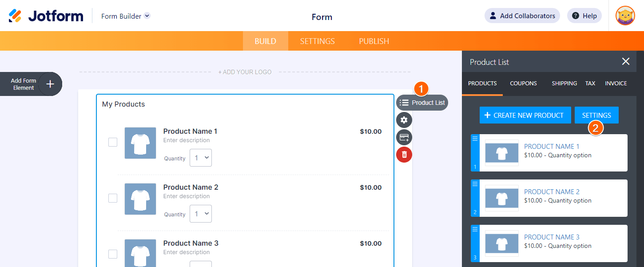Click Create New Product button
Image resolution: width=644 pixels, height=267 pixels.
point(525,115)
